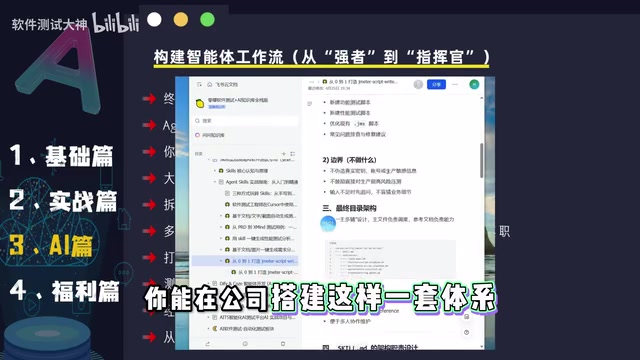
Task: Click the bullet 优化现有 .jmx 脚本
Action: [354, 124]
